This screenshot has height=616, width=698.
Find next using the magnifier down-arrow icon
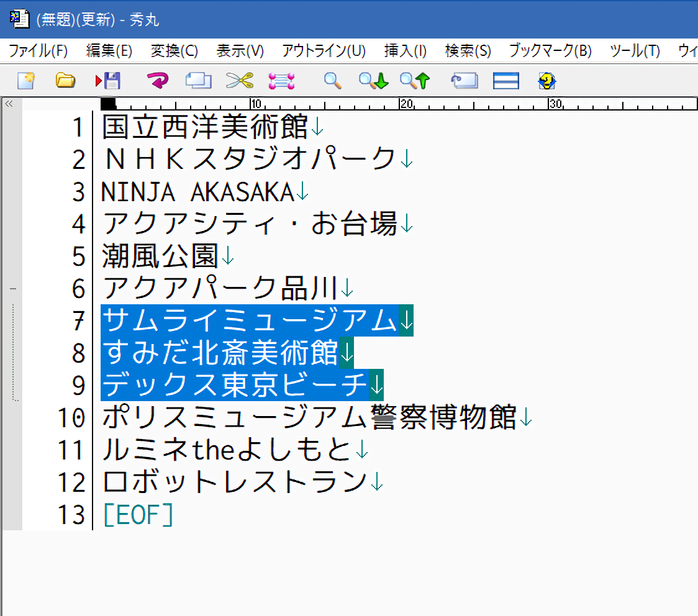click(373, 80)
